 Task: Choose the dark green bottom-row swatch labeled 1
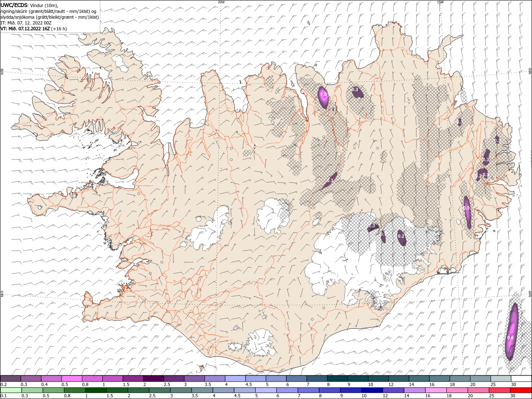click(96, 390)
